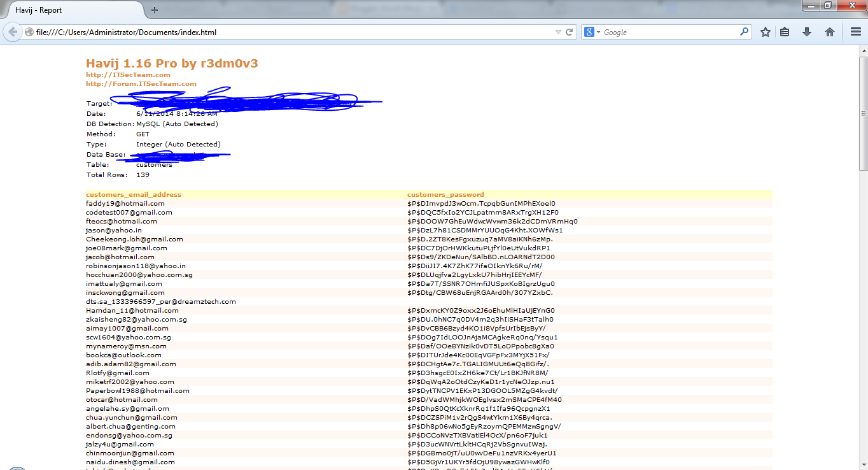Click the magnifier icon in search box

[744, 31]
